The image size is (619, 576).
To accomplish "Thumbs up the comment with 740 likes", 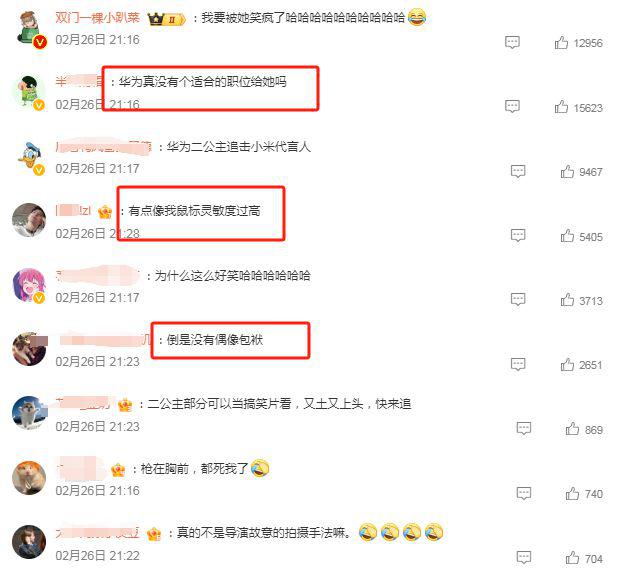I will point(572,493).
